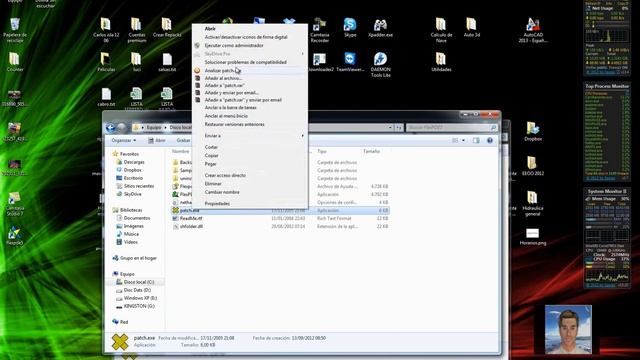Choose Eliminar in the context menu
Viewport: 640px width, 360px height.
coord(213,184)
